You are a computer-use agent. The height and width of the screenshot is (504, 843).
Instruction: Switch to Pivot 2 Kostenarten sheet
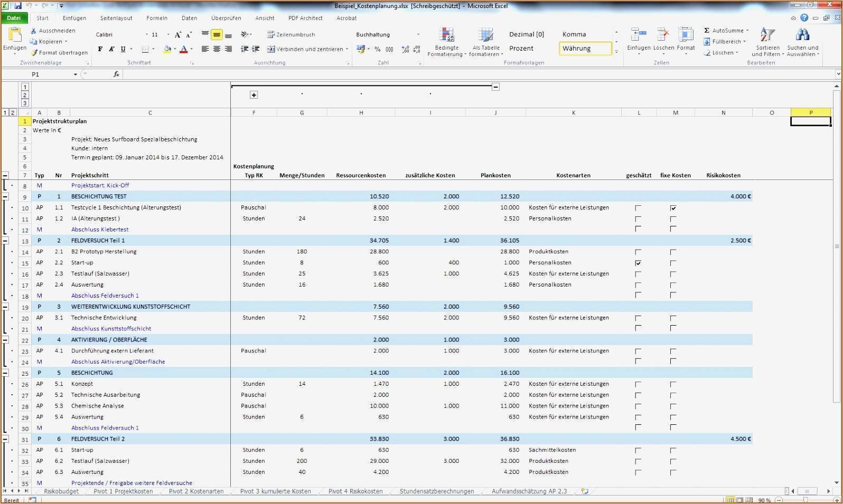pyautogui.click(x=196, y=491)
